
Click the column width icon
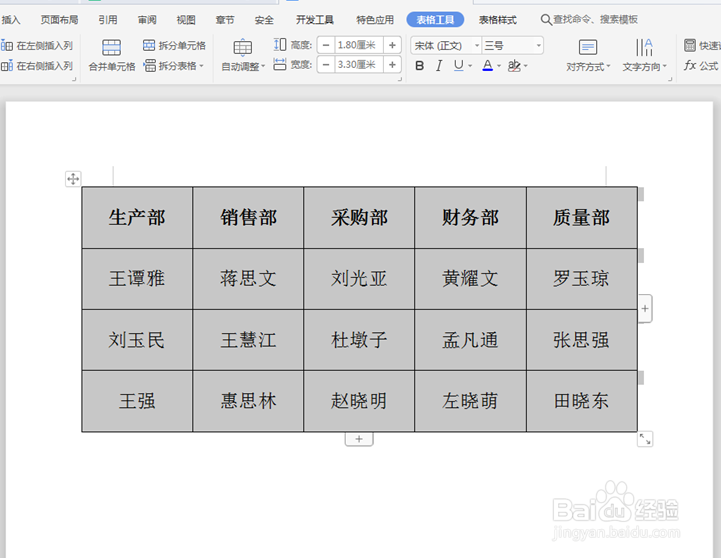(280, 64)
